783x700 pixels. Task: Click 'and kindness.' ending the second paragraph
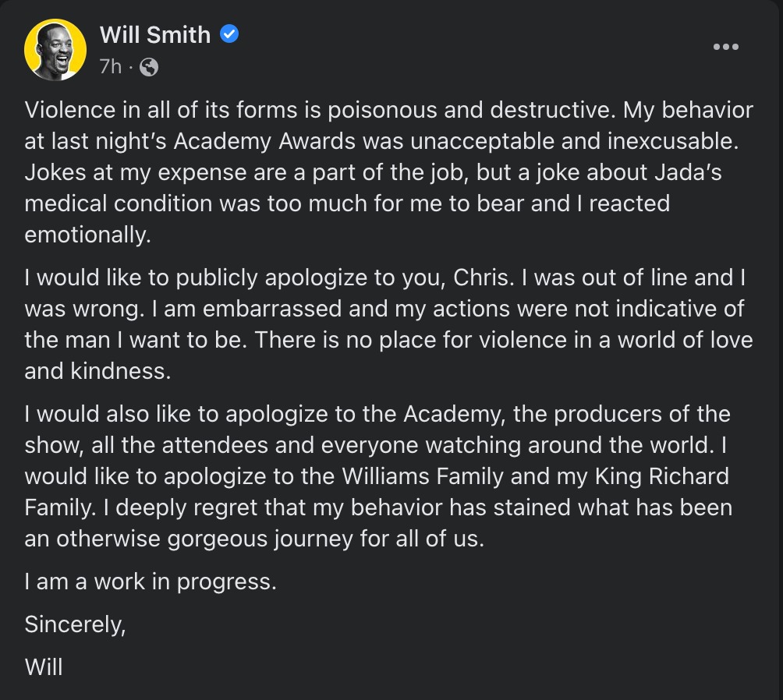[x=97, y=371]
